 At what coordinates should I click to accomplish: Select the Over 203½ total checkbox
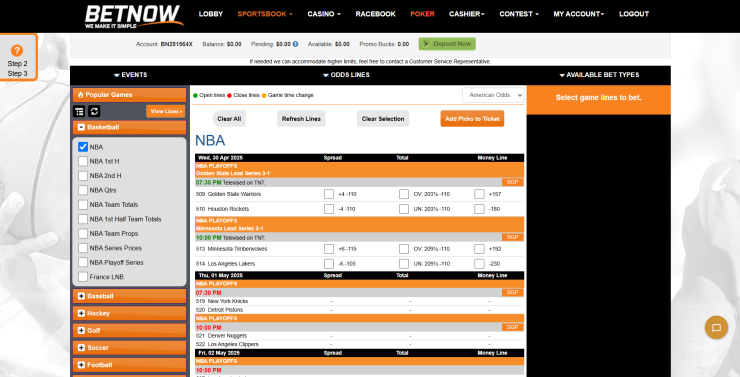tap(404, 194)
